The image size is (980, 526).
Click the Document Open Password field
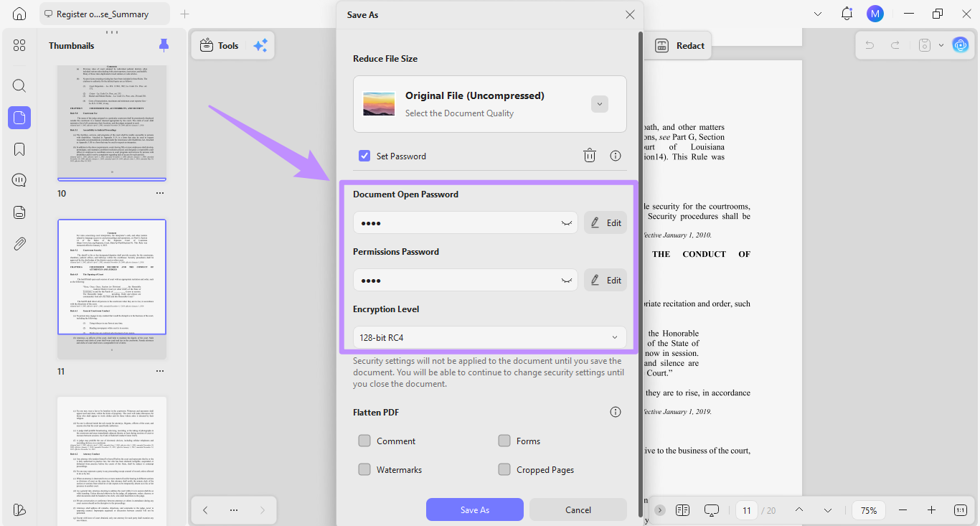pyautogui.click(x=466, y=222)
